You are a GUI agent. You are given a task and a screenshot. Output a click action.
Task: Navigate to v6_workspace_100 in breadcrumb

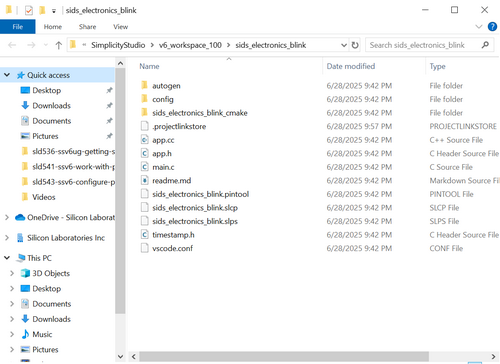(x=190, y=45)
